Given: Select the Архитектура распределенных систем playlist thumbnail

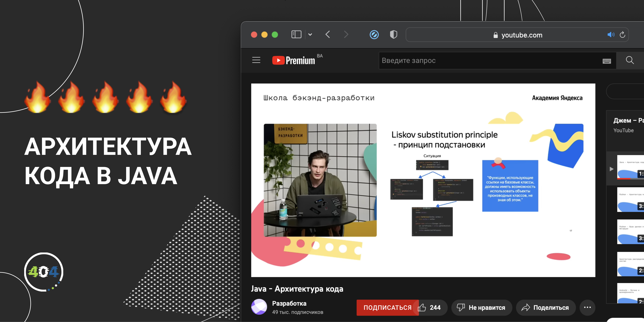Looking at the screenshot, I should (x=631, y=264).
